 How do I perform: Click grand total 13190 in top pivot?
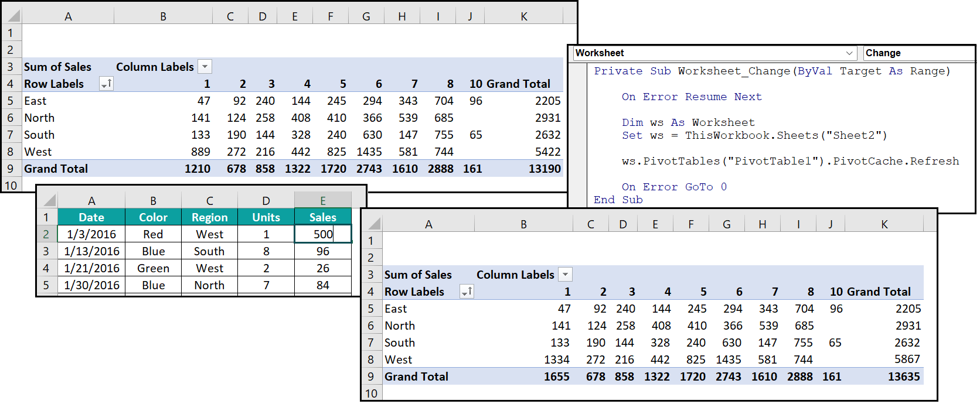(x=545, y=169)
